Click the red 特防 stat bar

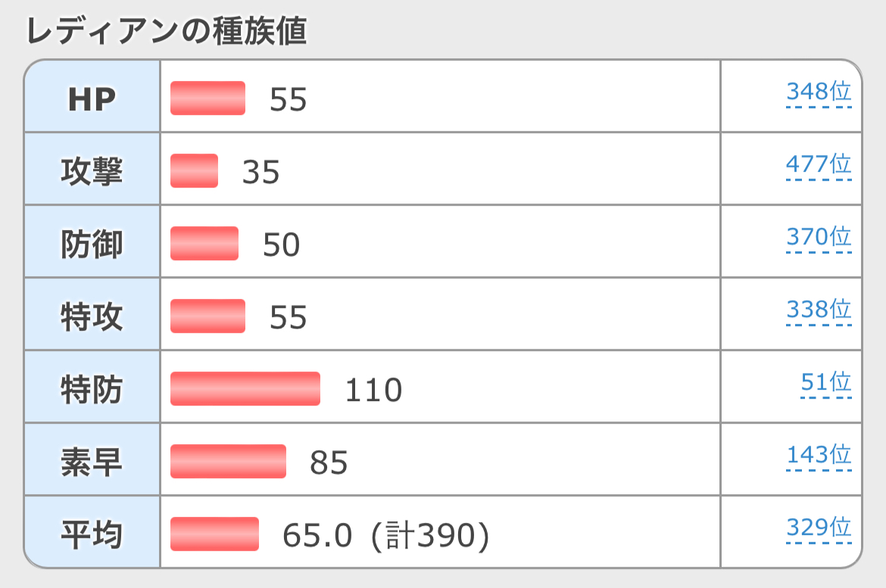[x=245, y=389]
